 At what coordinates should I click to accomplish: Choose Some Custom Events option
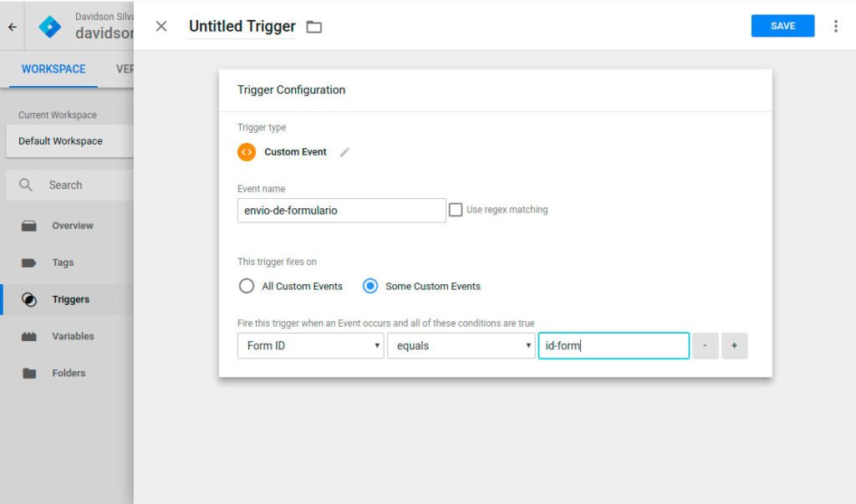pos(369,286)
